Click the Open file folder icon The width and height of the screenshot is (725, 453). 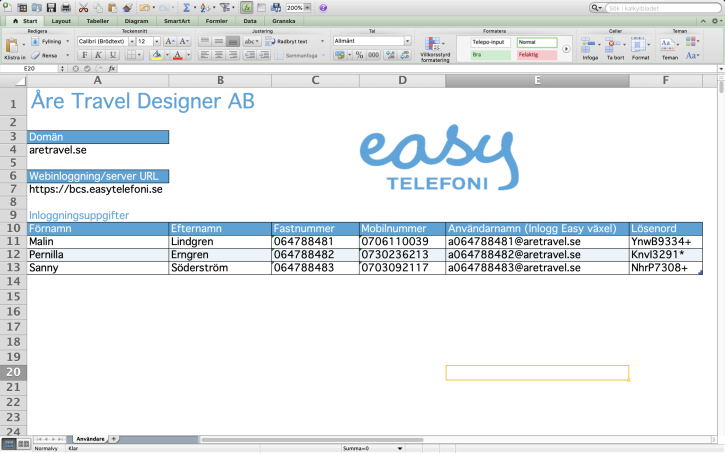[36, 7]
